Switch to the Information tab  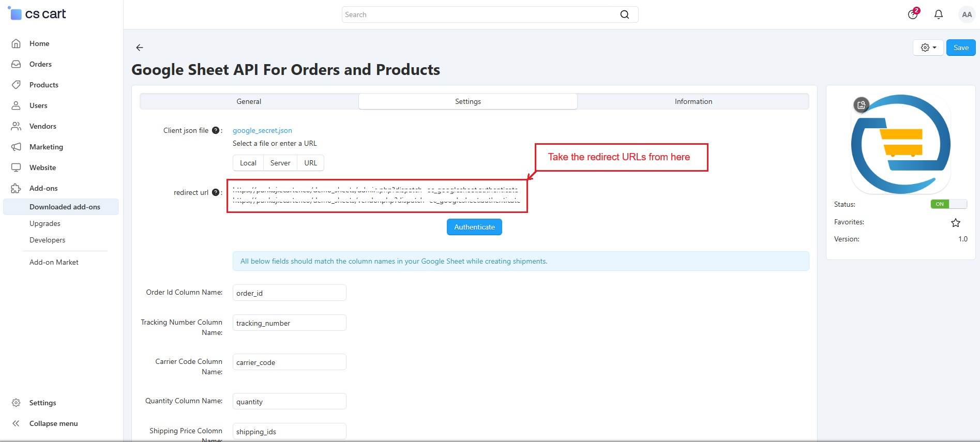pyautogui.click(x=693, y=101)
